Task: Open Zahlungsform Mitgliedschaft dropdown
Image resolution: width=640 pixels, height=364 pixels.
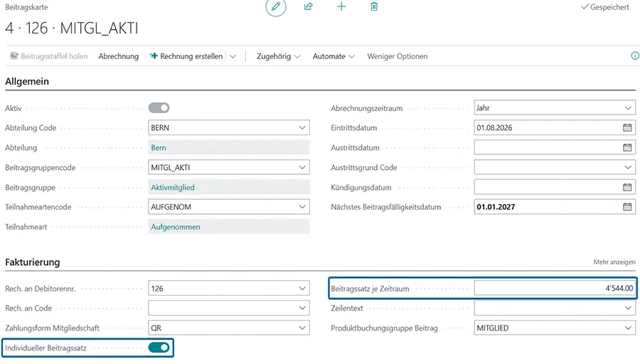Action: click(x=302, y=328)
